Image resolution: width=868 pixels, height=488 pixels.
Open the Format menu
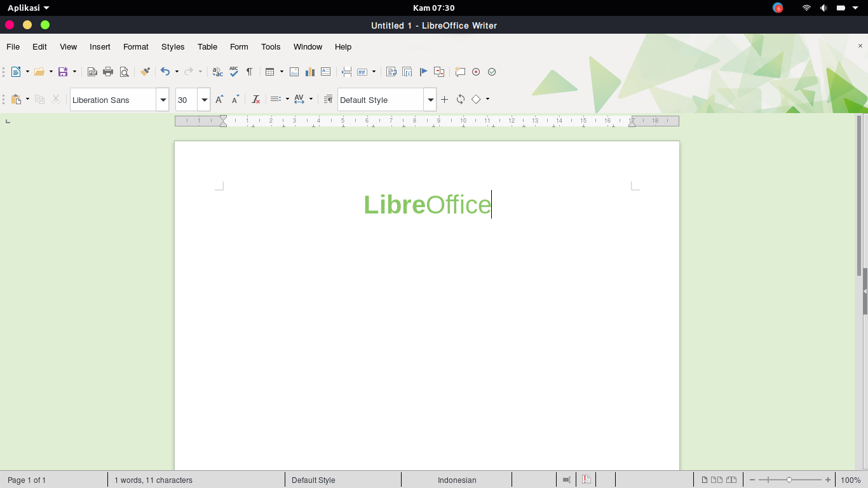136,47
